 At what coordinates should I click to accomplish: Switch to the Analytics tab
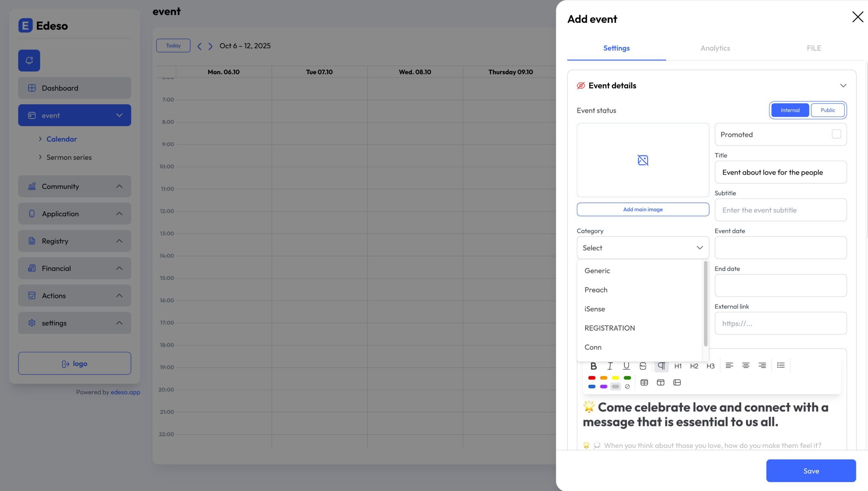(715, 48)
